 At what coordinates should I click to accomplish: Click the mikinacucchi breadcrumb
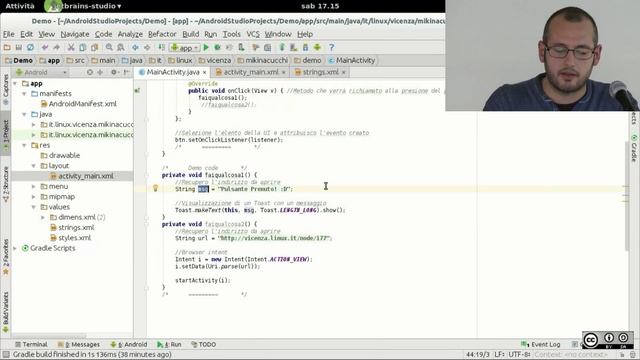click(x=262, y=60)
